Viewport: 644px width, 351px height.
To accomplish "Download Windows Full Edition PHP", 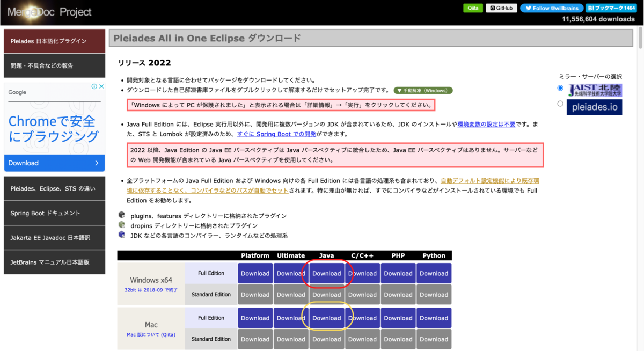I will coord(398,273).
